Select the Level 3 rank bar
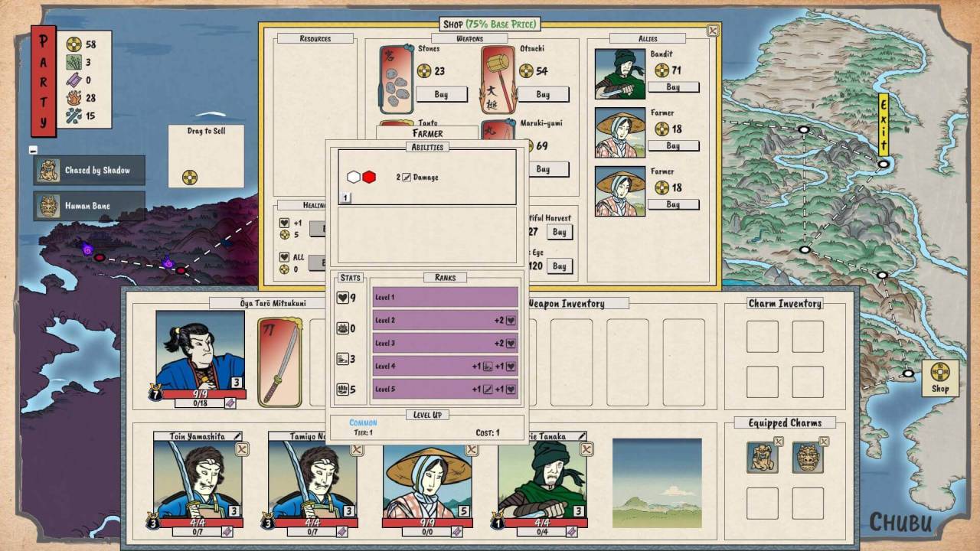980x551 pixels. (x=445, y=343)
